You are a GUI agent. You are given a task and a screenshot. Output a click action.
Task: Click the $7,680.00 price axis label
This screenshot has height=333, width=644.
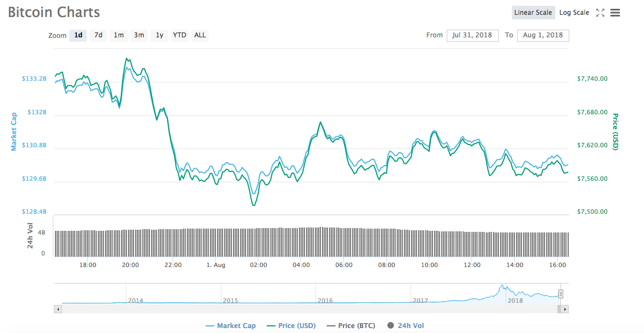point(592,112)
